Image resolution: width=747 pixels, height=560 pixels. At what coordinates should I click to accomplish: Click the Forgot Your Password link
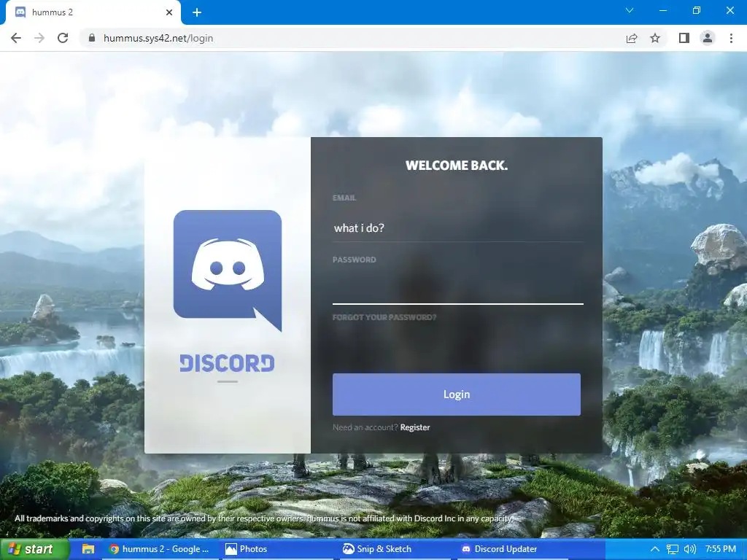click(384, 318)
